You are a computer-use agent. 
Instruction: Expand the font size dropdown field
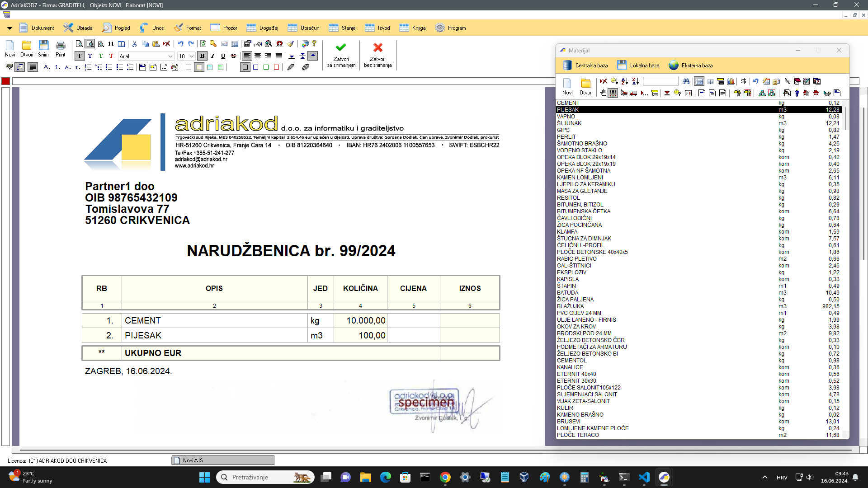[192, 56]
